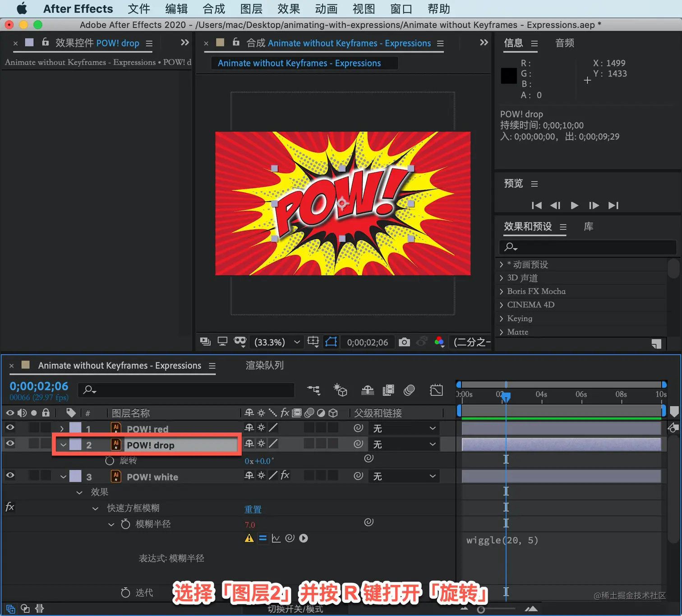Viewport: 682px width, 616px height.
Task: Play the composition preview
Action: click(574, 205)
